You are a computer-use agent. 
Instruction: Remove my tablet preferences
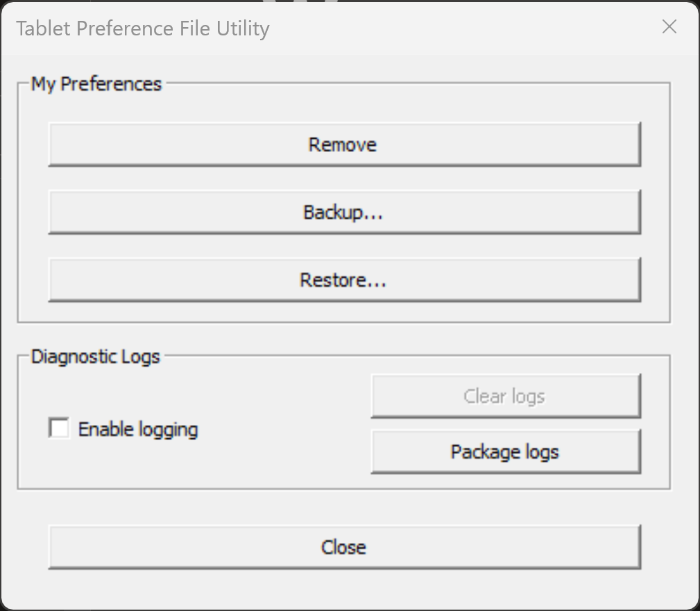pos(343,144)
